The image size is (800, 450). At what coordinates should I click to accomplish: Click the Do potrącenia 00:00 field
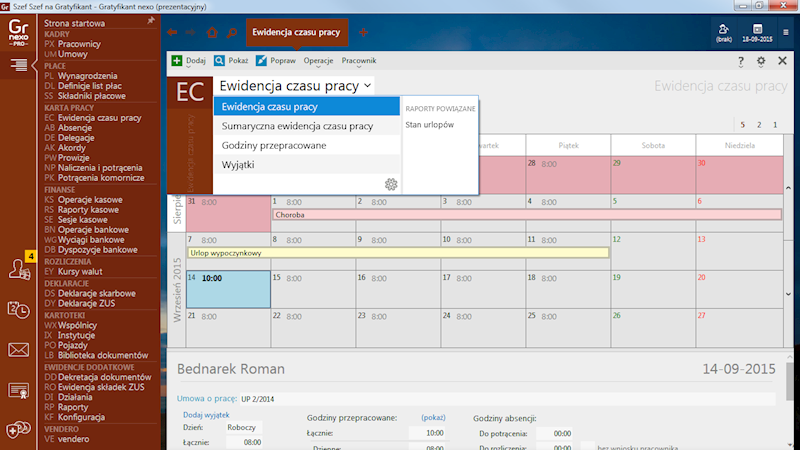(x=554, y=433)
